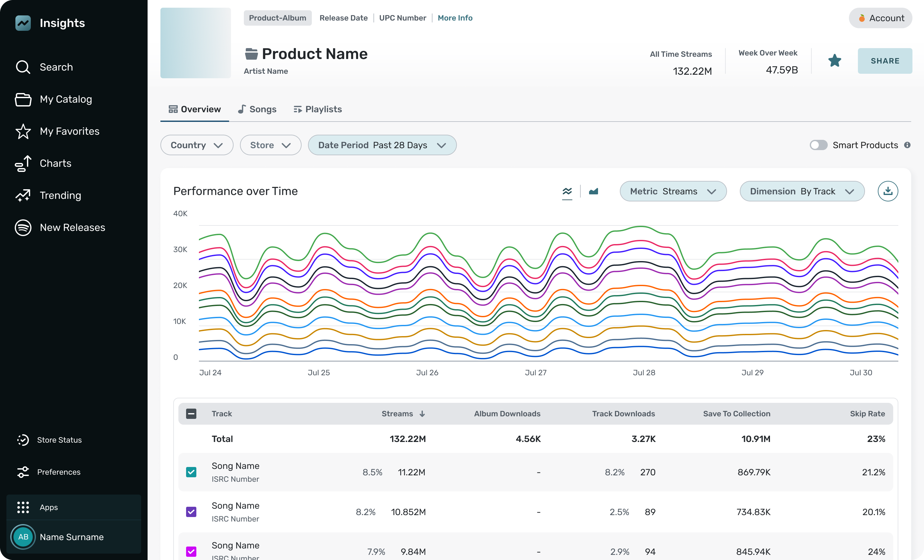Switch to area chart view icon

593,191
